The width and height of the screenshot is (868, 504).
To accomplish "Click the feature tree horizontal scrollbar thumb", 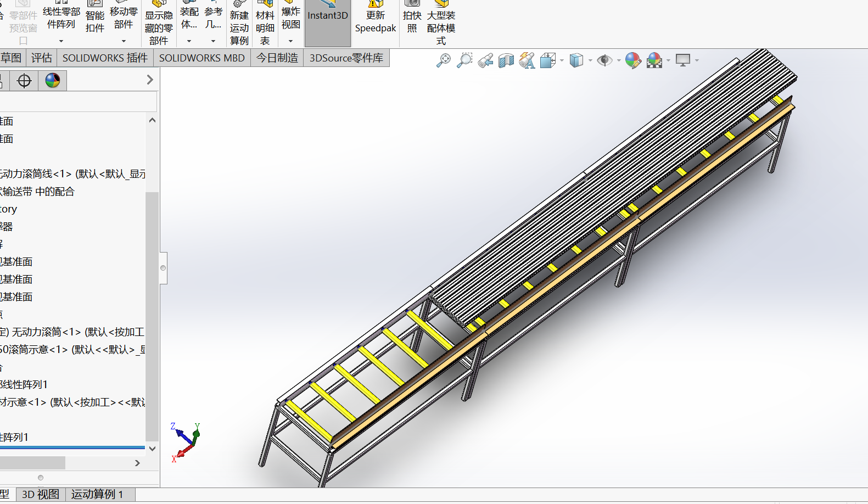I will click(32, 463).
